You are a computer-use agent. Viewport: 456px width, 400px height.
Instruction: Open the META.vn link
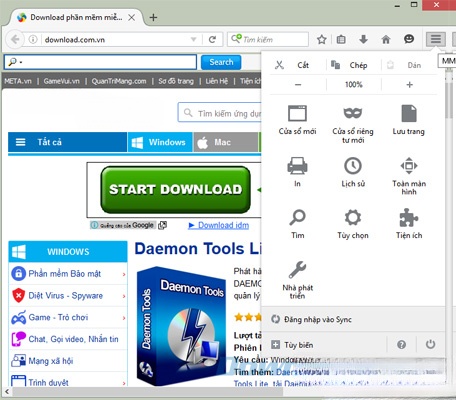pyautogui.click(x=18, y=81)
